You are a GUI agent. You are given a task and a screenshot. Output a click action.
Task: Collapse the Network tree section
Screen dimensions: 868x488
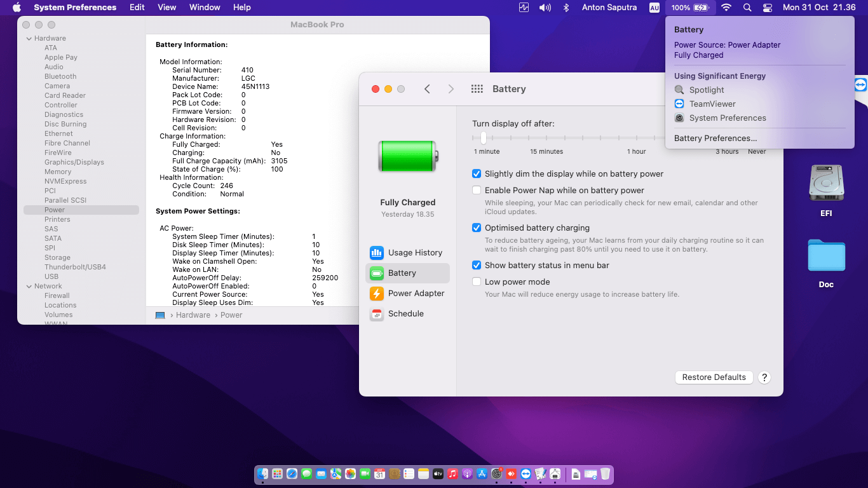tap(29, 287)
